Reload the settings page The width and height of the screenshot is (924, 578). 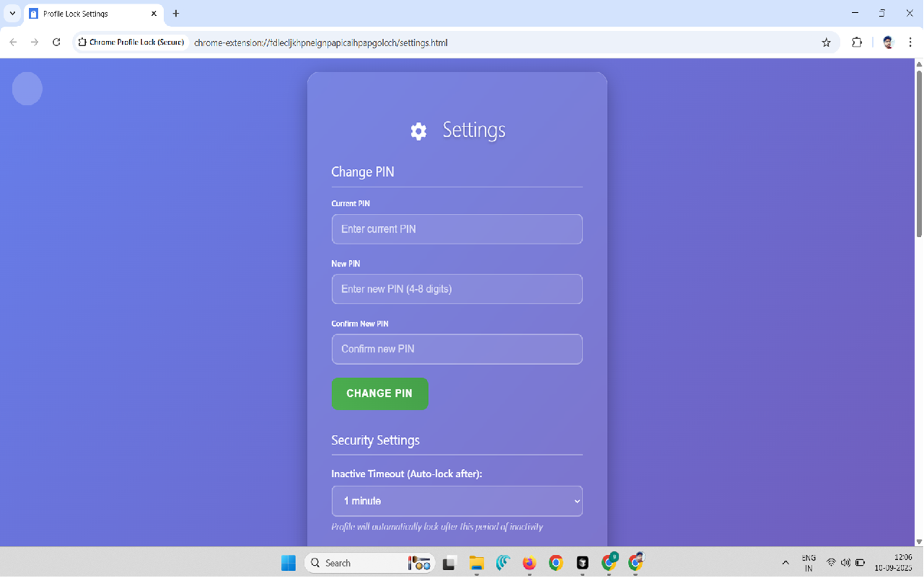[x=56, y=43]
